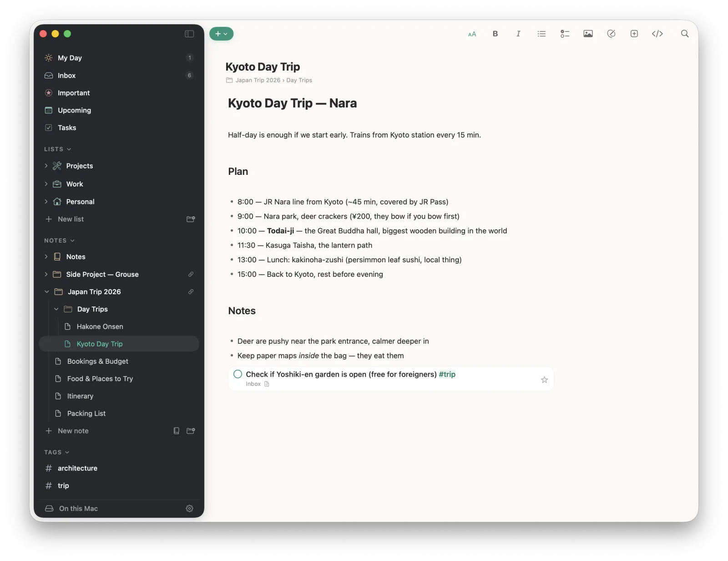Insert a checklist task item
Viewport: 728px width, 561px height.
[565, 34]
